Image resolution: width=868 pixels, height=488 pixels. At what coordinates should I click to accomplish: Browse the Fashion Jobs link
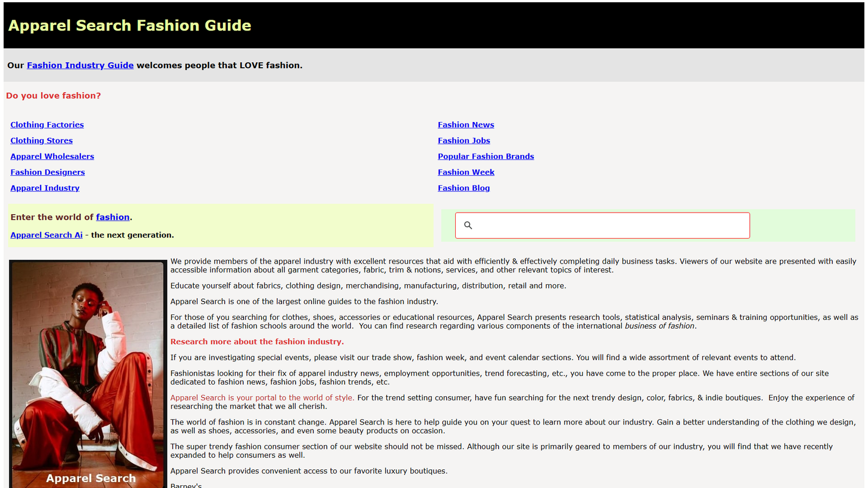click(464, 140)
